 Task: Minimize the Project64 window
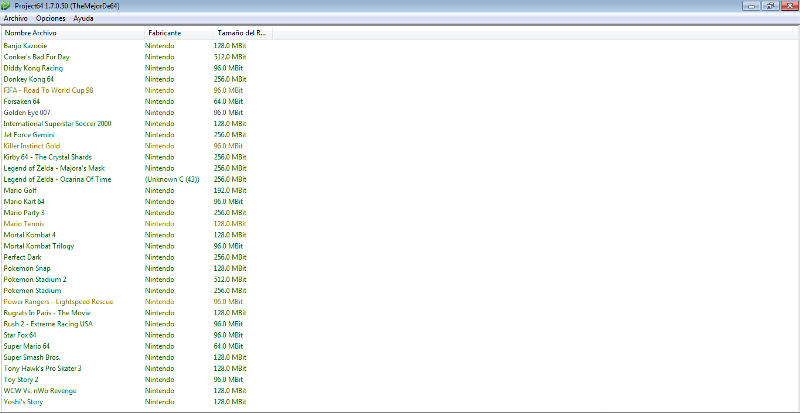(753, 6)
